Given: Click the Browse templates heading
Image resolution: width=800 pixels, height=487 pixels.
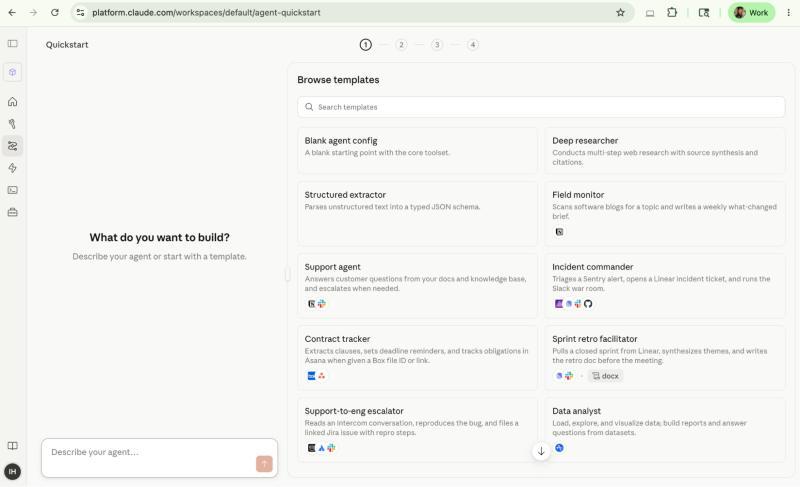Looking at the screenshot, I should pyautogui.click(x=338, y=80).
